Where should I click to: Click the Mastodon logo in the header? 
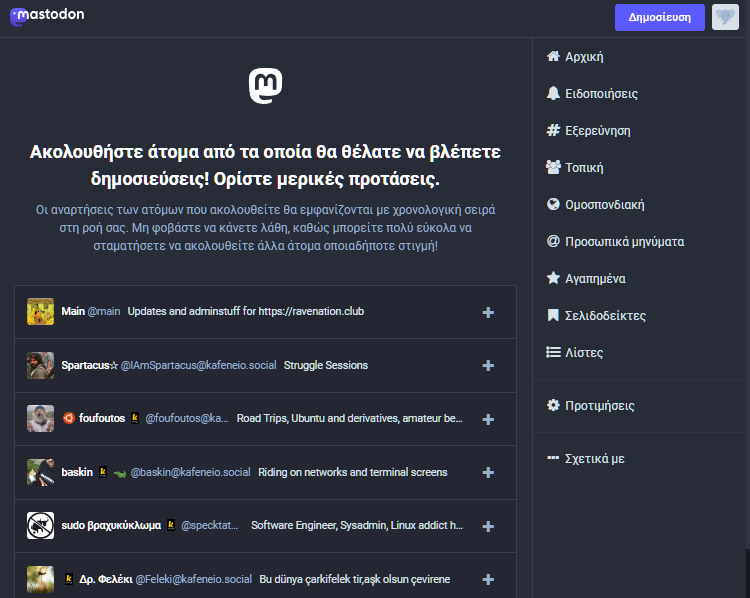coord(47,16)
